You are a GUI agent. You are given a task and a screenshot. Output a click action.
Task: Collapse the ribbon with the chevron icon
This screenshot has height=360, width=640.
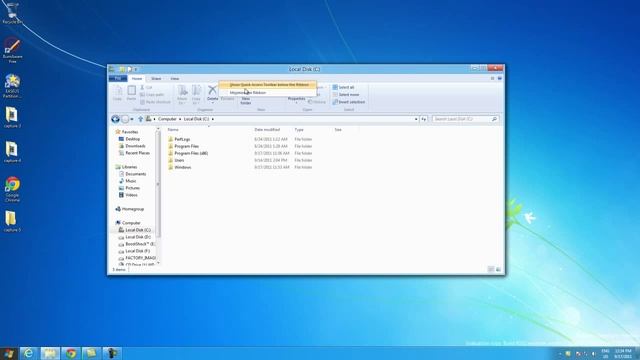pyautogui.click(x=492, y=78)
